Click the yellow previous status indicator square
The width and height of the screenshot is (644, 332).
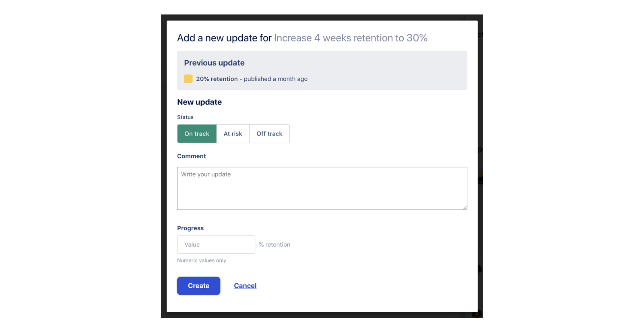click(188, 79)
